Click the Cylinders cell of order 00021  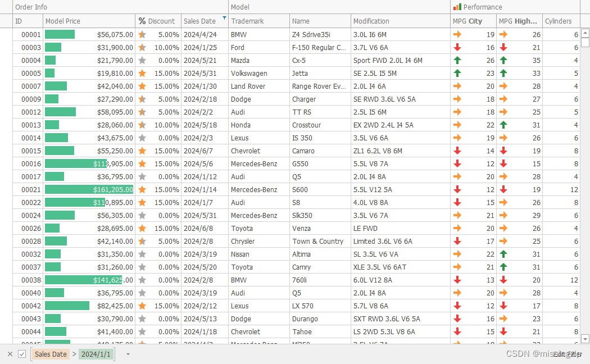click(x=561, y=189)
